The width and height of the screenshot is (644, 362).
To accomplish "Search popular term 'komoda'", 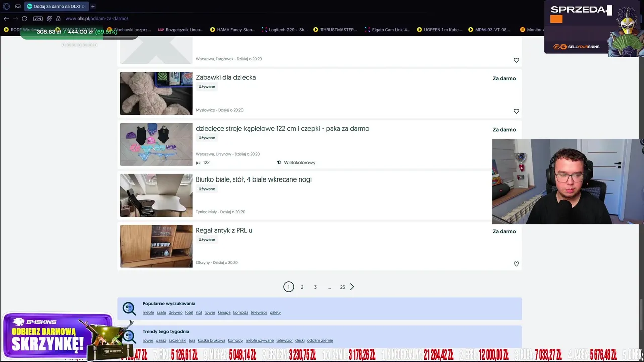I will click(x=240, y=312).
